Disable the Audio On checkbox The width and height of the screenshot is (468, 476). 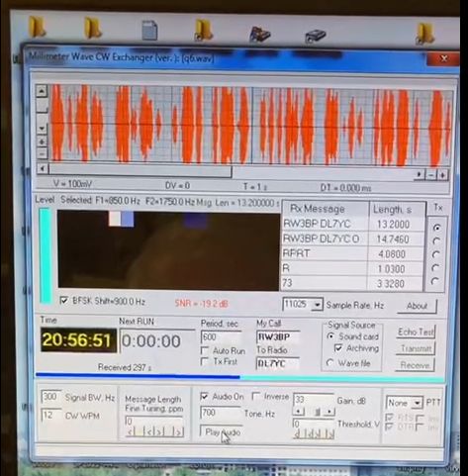click(x=205, y=396)
